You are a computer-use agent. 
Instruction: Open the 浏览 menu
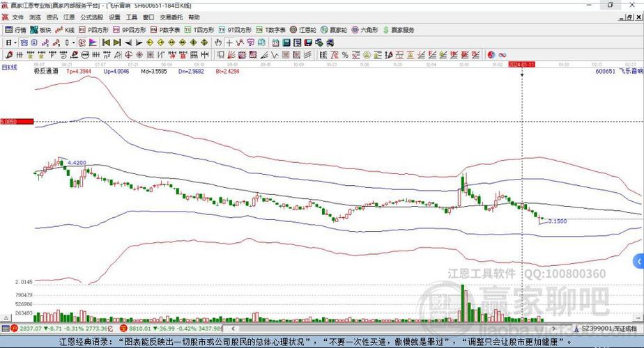click(35, 17)
